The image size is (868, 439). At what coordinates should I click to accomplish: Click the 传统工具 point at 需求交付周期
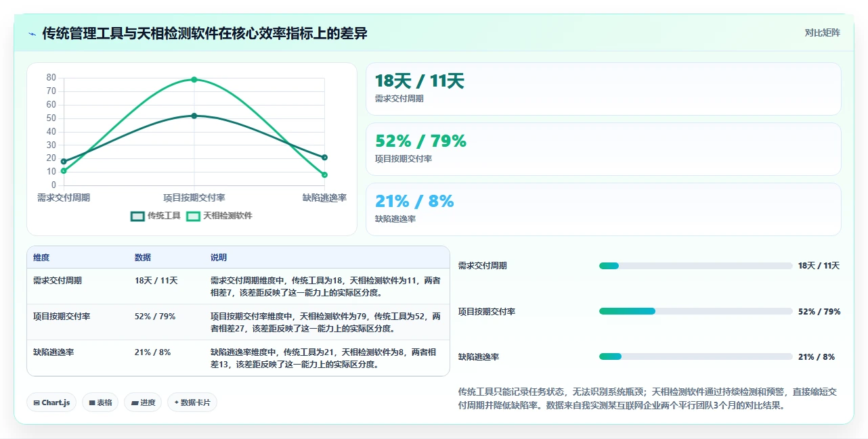pos(64,161)
